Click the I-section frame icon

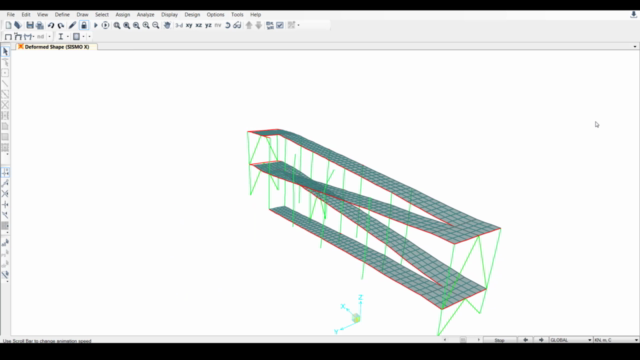point(60,37)
